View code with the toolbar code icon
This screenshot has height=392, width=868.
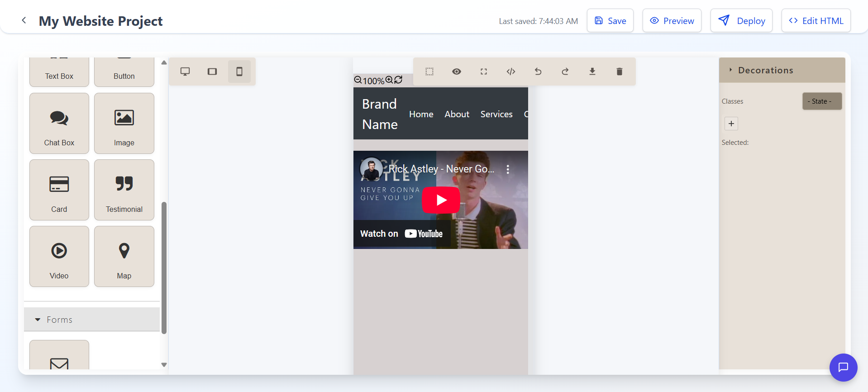click(511, 72)
